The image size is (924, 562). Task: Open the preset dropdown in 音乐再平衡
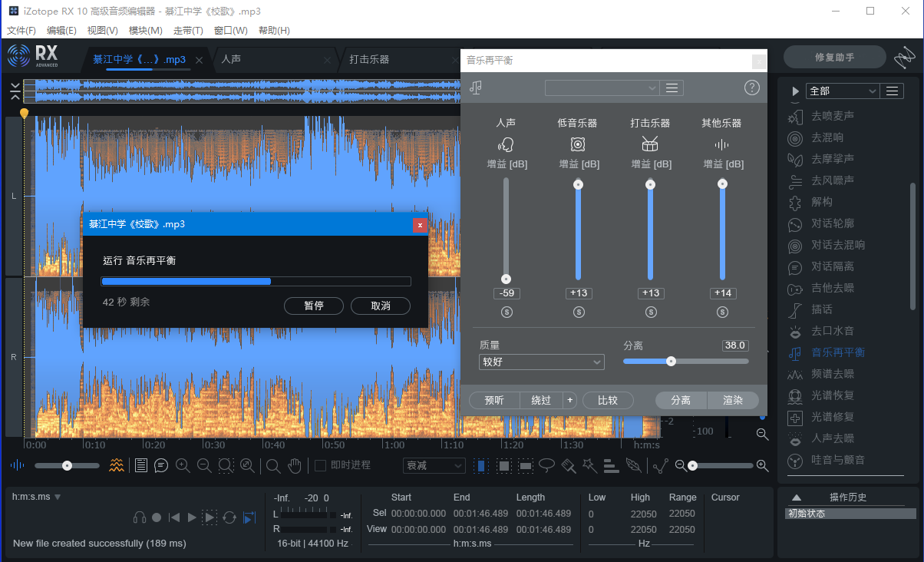[602, 88]
